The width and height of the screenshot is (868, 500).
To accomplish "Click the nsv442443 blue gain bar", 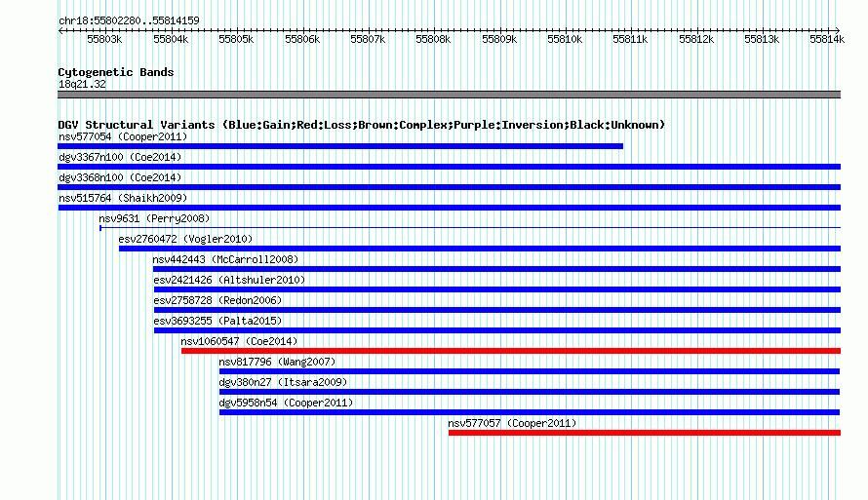I will (497, 269).
